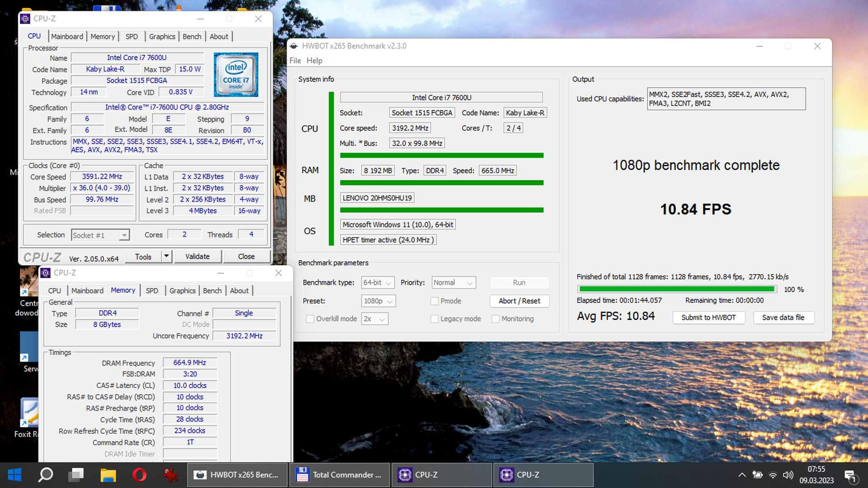Expand the Tools dropdown arrow in CPU-Z

coord(166,256)
